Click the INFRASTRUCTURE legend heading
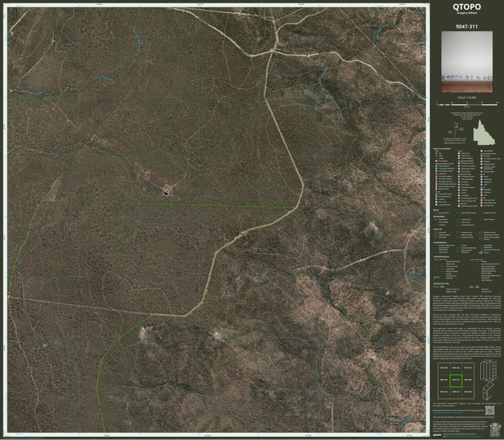The height and width of the screenshot is (440, 504). coord(441,283)
